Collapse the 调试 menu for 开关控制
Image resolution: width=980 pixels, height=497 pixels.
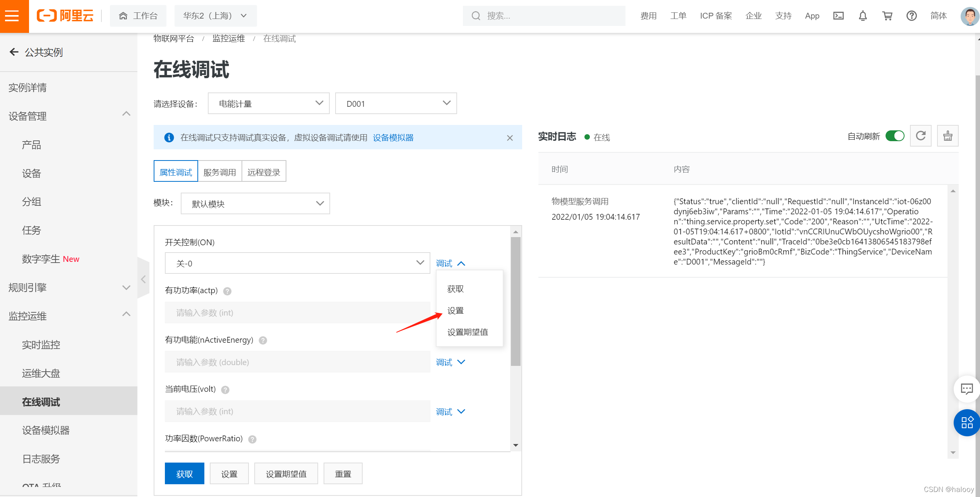tap(451, 263)
